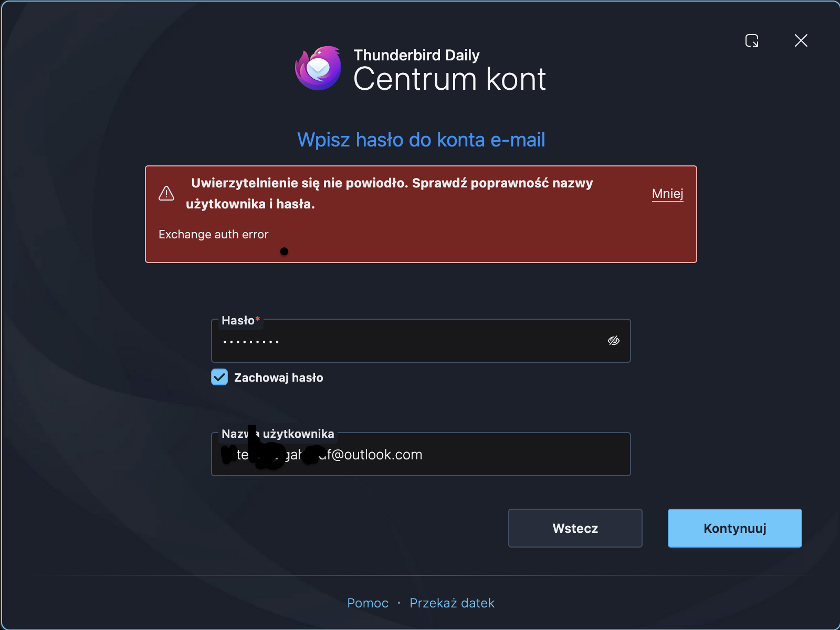Click the Nazwa użytkownika input field
Viewport: 840px width, 630px height.
pos(421,454)
